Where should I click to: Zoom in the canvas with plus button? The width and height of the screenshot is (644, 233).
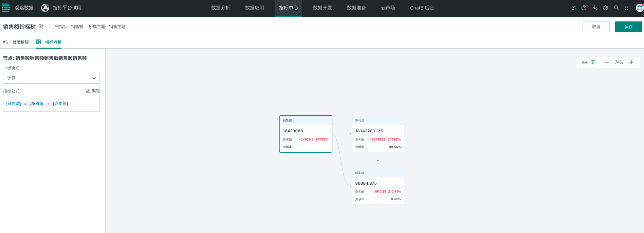pos(631,62)
